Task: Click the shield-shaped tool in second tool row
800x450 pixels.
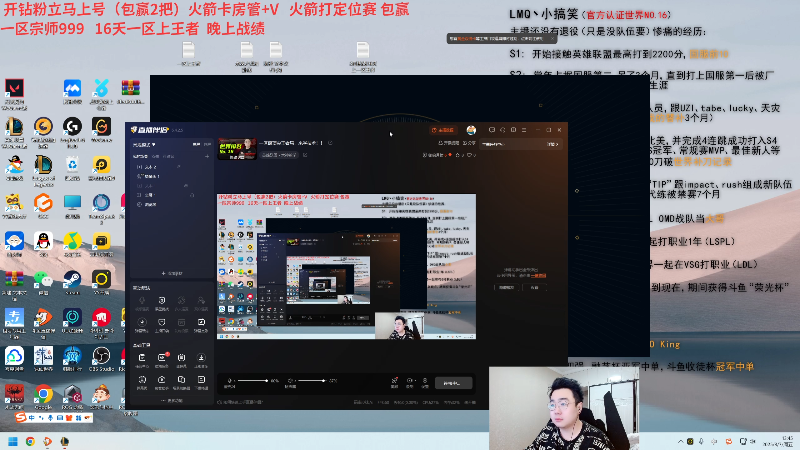Action: tap(162, 322)
